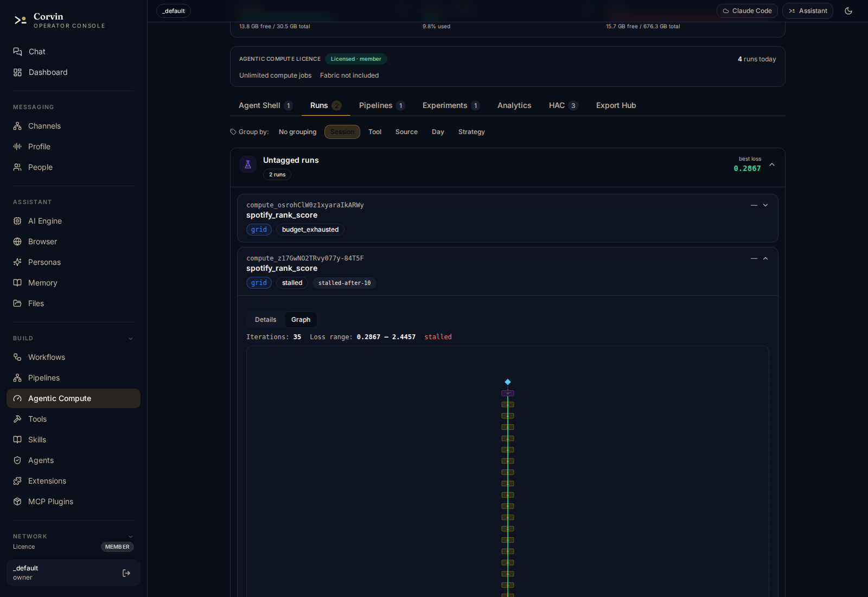Click the Profile waveform icon

point(17,147)
